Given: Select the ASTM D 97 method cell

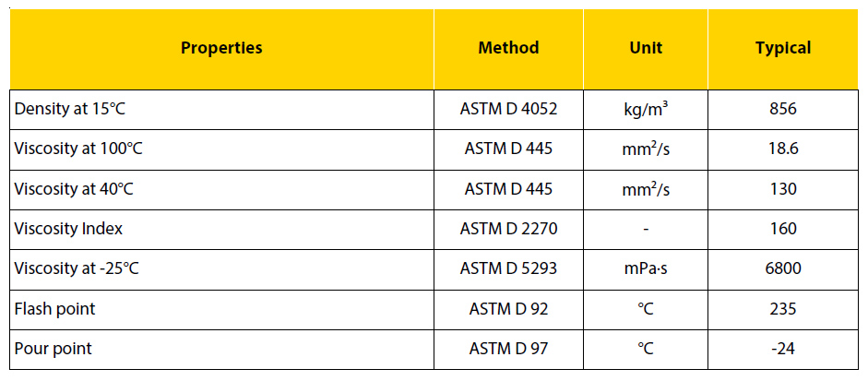Looking at the screenshot, I should (x=508, y=350).
